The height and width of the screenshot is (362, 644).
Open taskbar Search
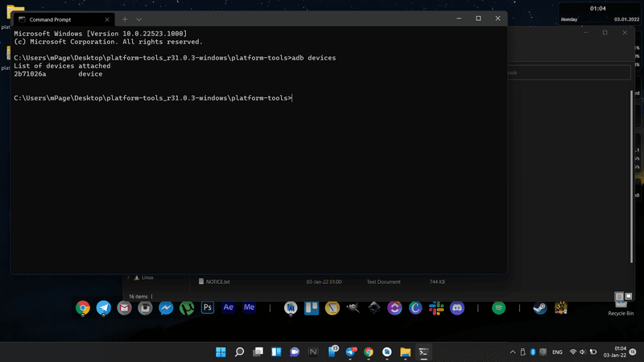pyautogui.click(x=239, y=352)
